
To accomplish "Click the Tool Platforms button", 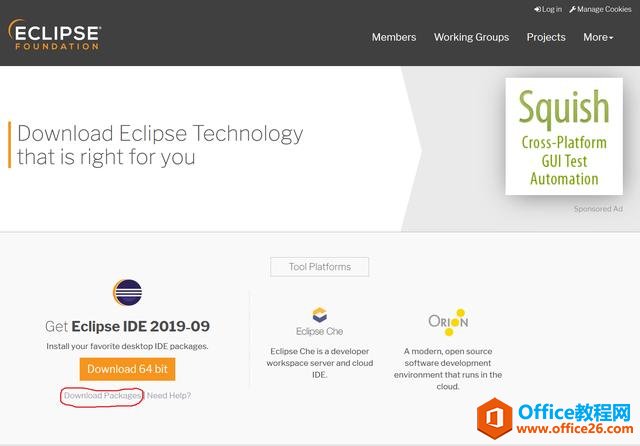I will point(320,267).
